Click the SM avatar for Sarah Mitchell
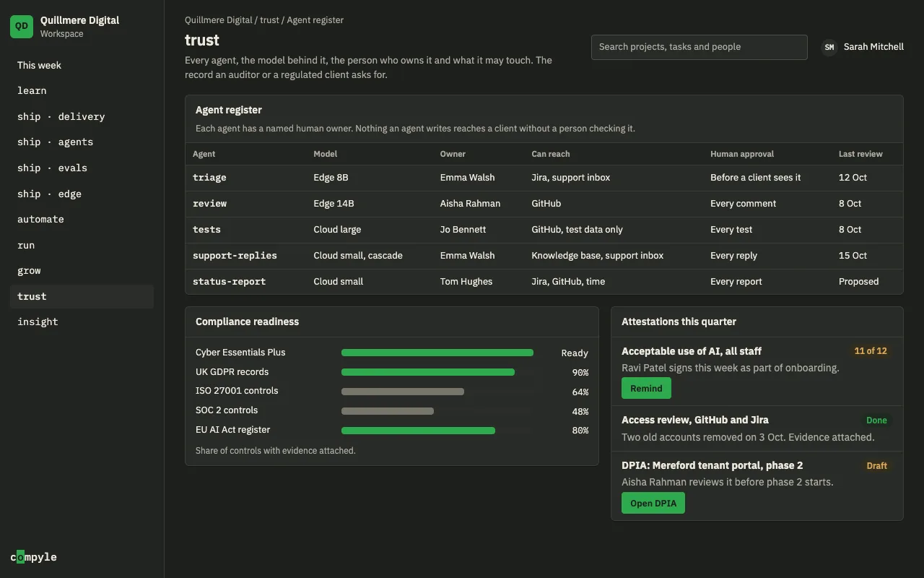Viewport: 924px width, 578px height. coord(829,47)
